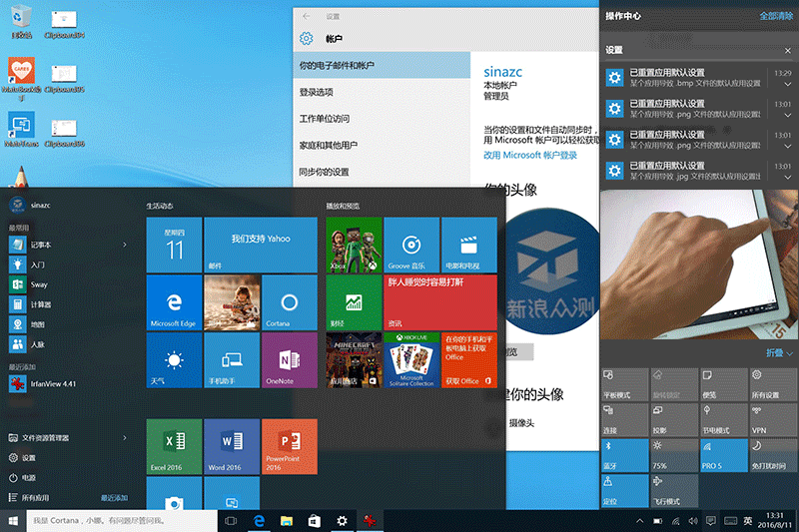
Task: Enable 平板模式 tablet mode
Action: [623, 383]
